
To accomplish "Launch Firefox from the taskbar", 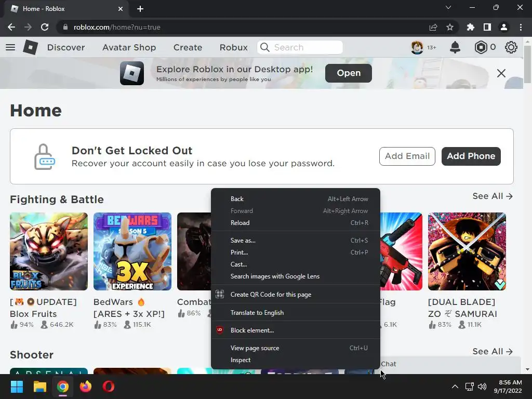I will point(86,387).
